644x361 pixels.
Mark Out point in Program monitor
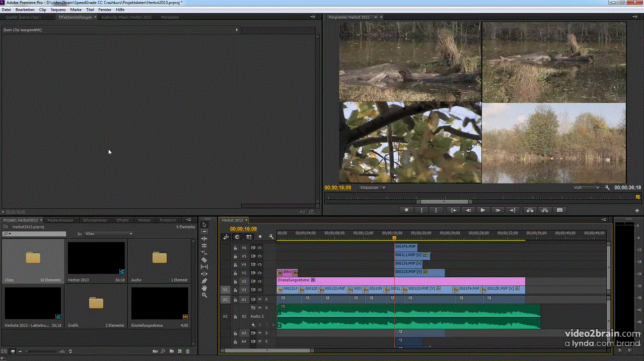436,210
